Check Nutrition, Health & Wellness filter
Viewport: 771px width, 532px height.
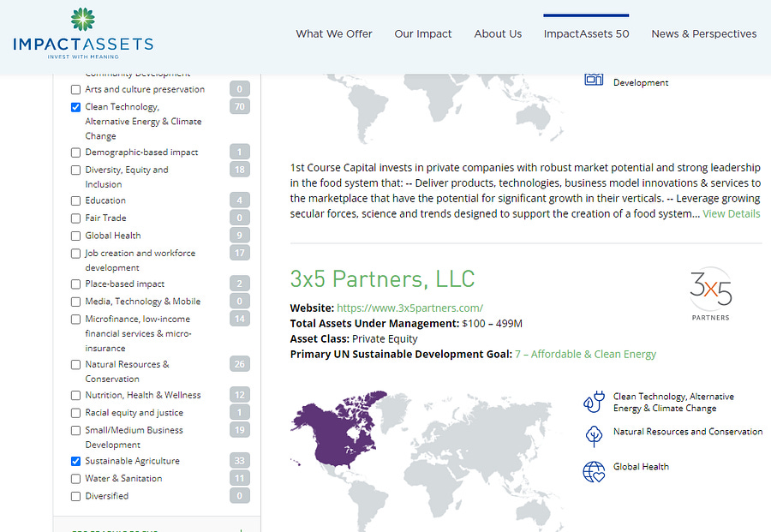pos(75,395)
